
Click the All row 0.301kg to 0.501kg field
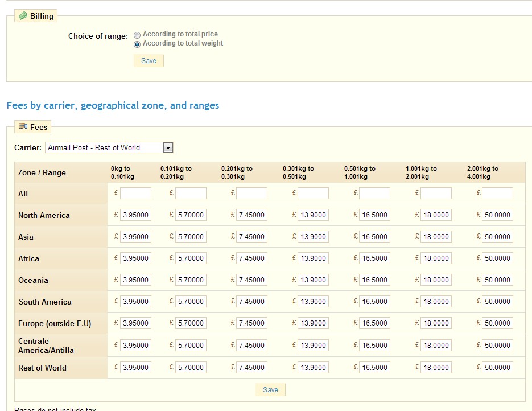point(313,194)
